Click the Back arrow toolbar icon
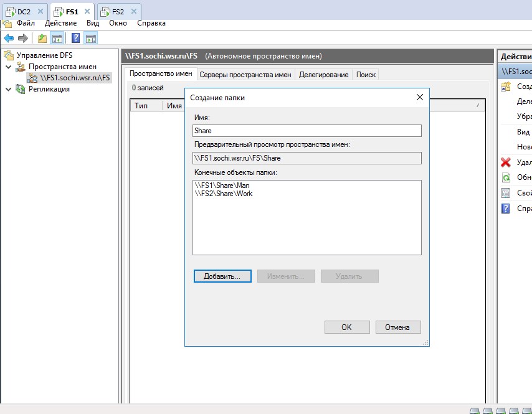This screenshot has height=414, width=532. [9, 39]
